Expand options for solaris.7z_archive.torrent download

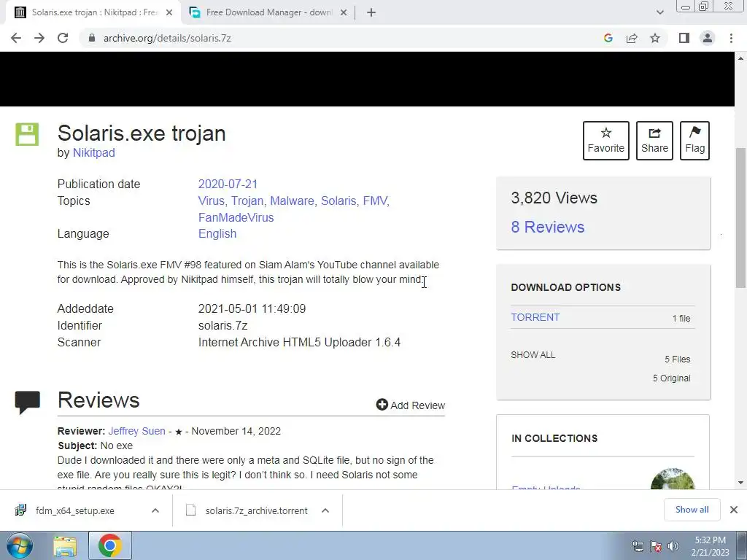325,510
